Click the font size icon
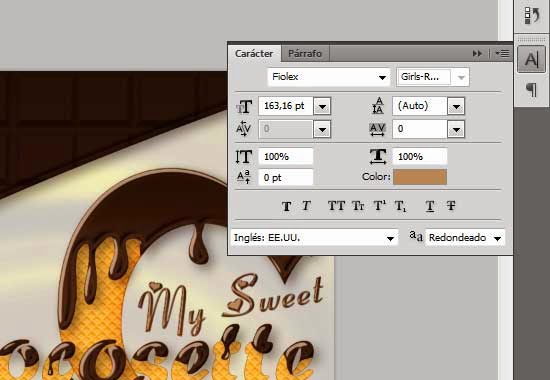The width and height of the screenshot is (550, 380). pyautogui.click(x=244, y=106)
